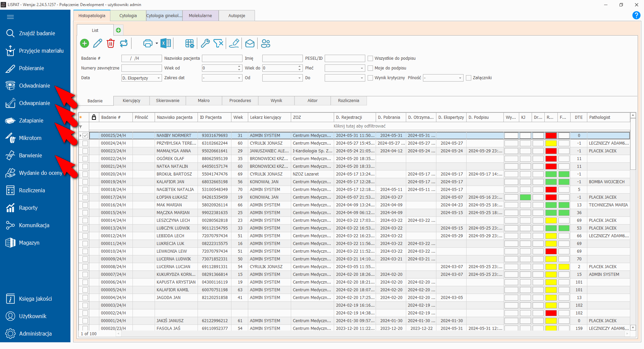Image resolution: width=644 pixels, height=349 pixels.
Task: Click the red trash delete icon
Action: [111, 43]
